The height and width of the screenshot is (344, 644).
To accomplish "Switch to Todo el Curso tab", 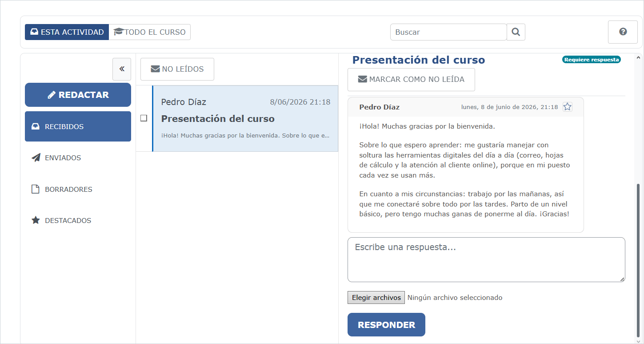I will (150, 32).
